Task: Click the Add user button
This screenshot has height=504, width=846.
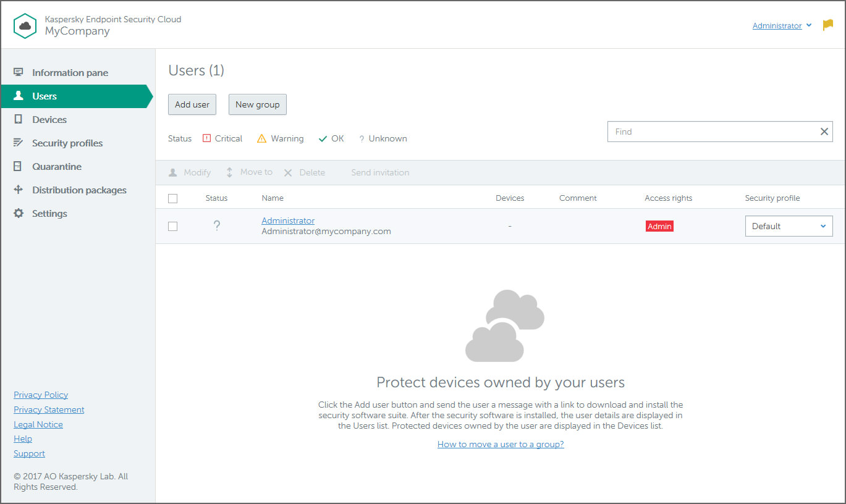Action: point(192,104)
